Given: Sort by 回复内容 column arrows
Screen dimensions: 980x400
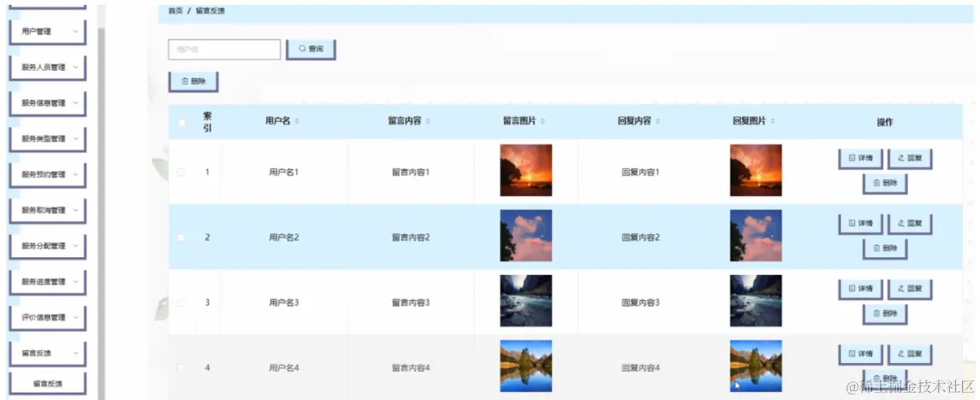Looking at the screenshot, I should point(657,122).
